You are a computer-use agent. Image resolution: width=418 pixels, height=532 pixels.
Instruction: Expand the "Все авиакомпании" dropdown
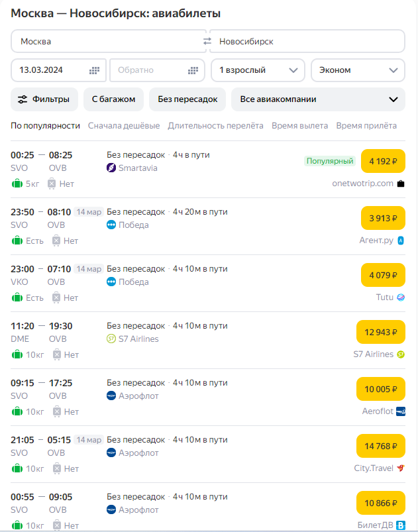click(318, 99)
